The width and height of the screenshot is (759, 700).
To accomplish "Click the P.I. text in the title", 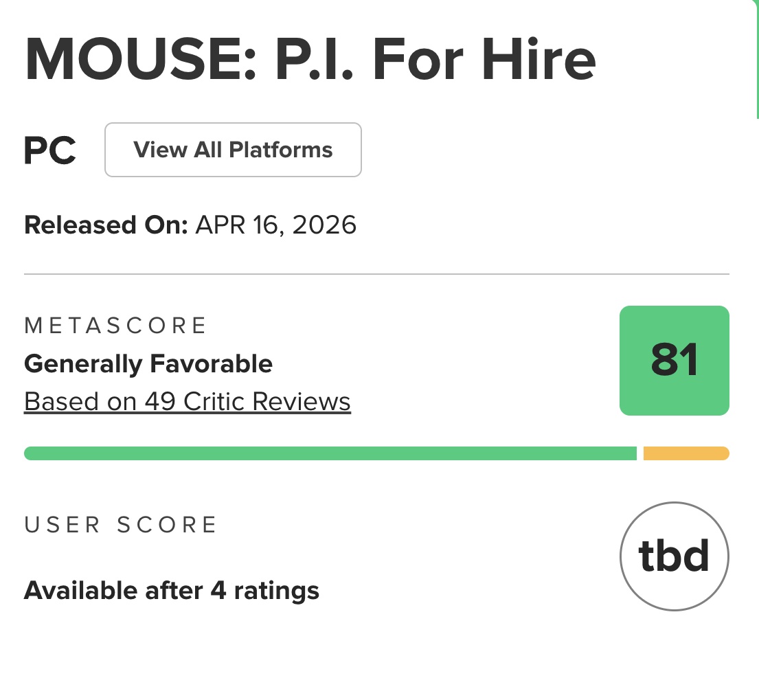I will coord(315,60).
